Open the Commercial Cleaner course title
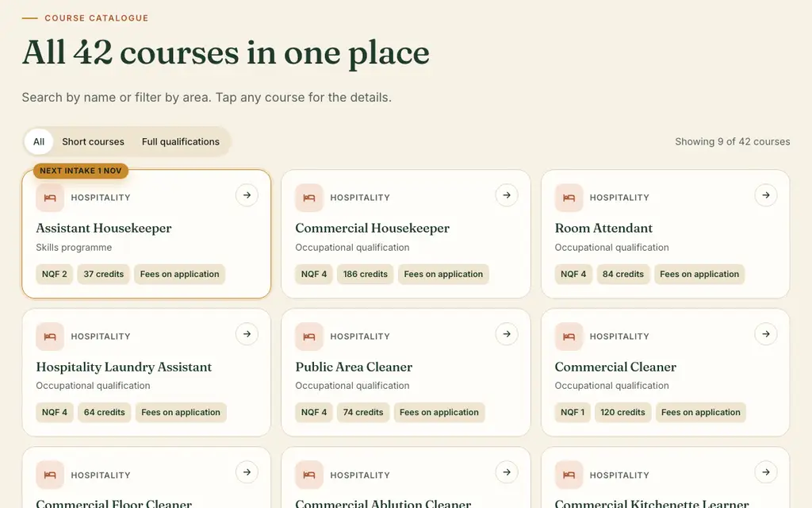Screen dimensions: 812x508 coord(615,367)
